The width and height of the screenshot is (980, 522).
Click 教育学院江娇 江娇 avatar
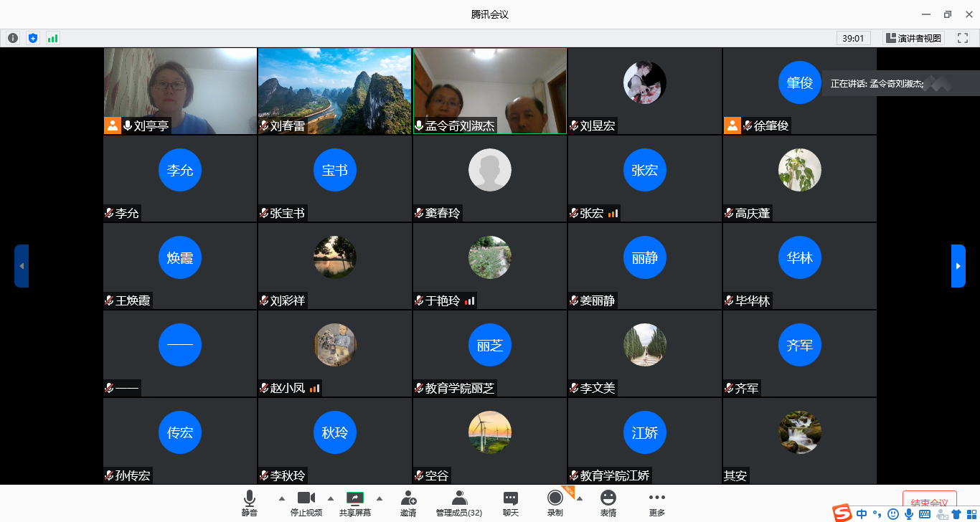[645, 432]
